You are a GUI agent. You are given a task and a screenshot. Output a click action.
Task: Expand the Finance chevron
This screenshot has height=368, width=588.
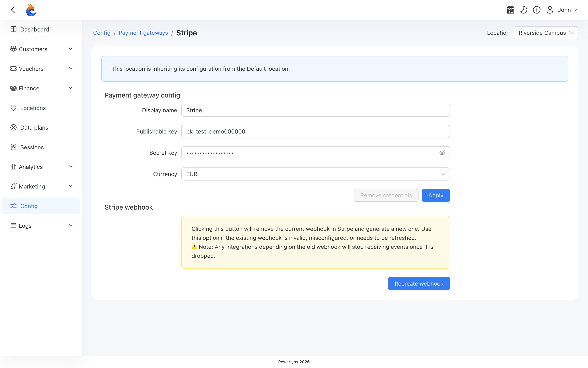71,88
